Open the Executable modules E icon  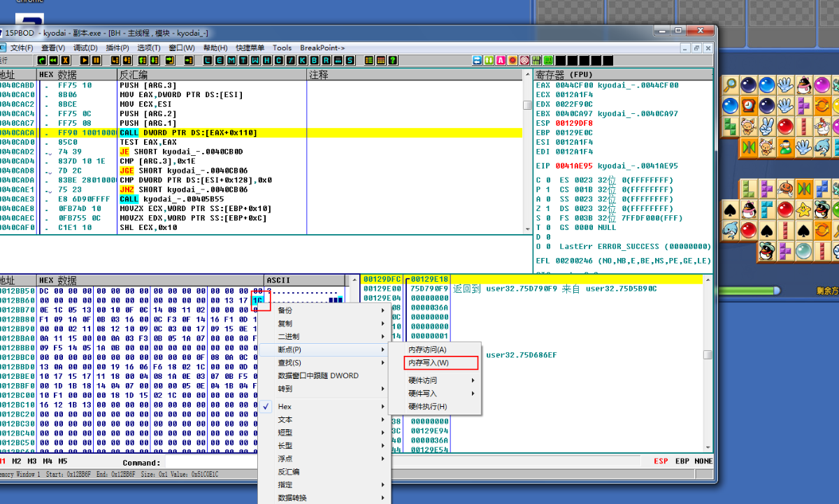pos(220,60)
